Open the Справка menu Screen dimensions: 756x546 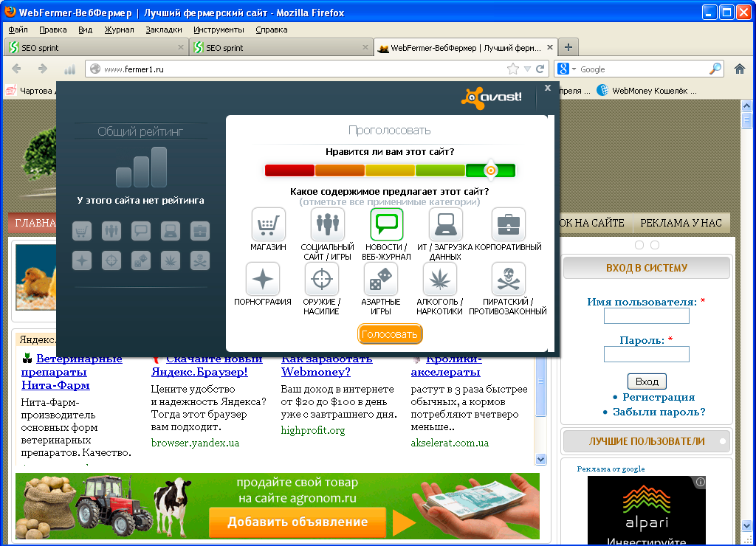[x=272, y=30]
